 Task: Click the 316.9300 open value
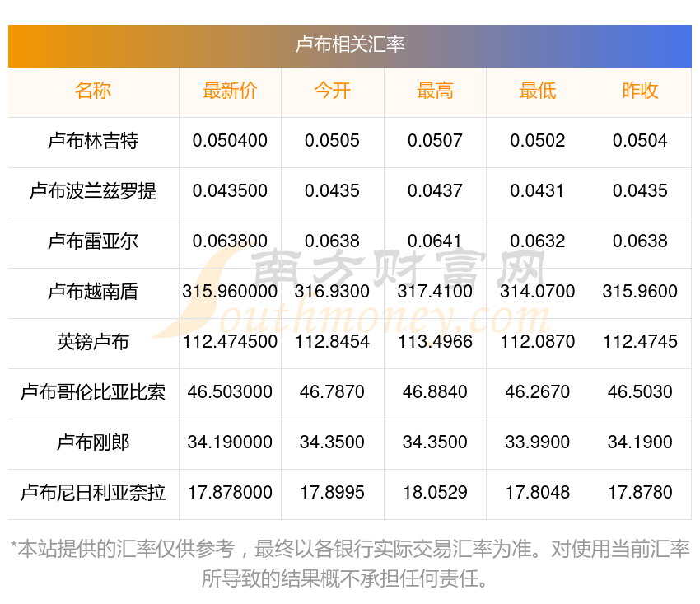[332, 292]
